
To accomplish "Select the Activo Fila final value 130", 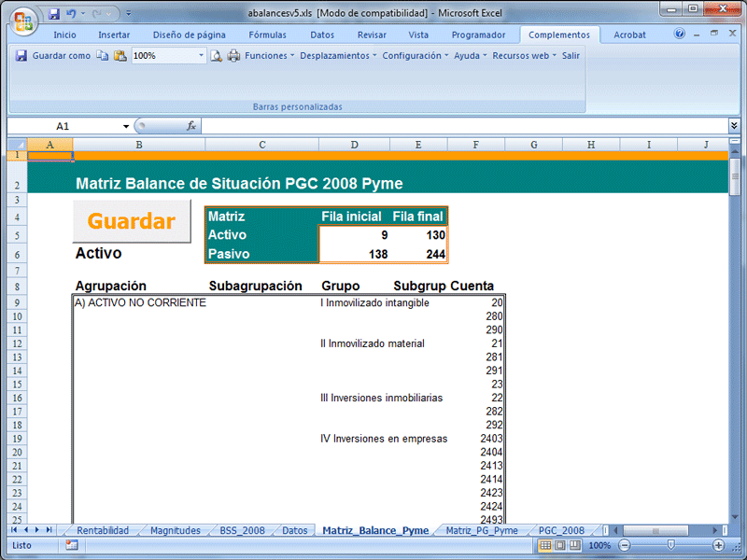I will tap(418, 235).
